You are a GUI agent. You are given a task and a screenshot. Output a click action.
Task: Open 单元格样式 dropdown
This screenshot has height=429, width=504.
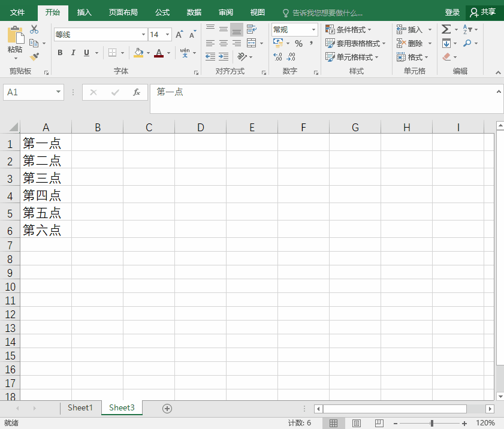coord(352,57)
